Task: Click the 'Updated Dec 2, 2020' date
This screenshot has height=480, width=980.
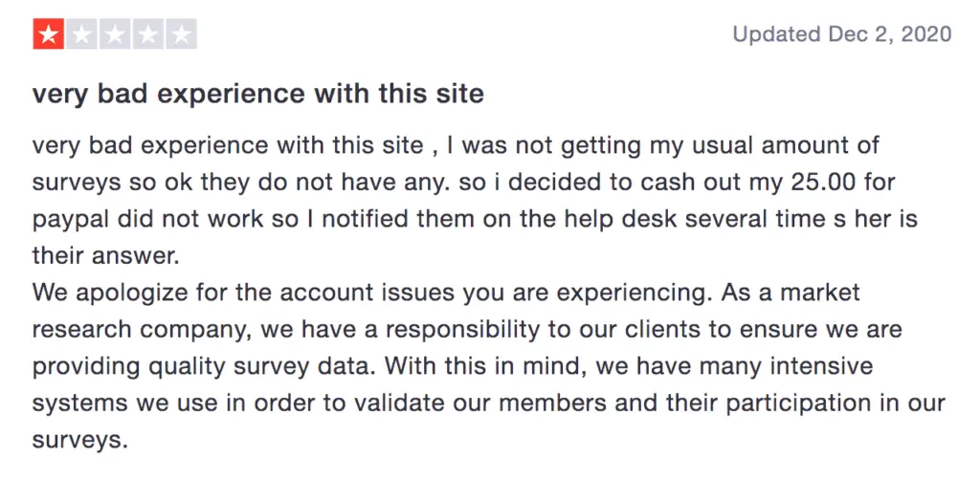Action: [x=842, y=33]
